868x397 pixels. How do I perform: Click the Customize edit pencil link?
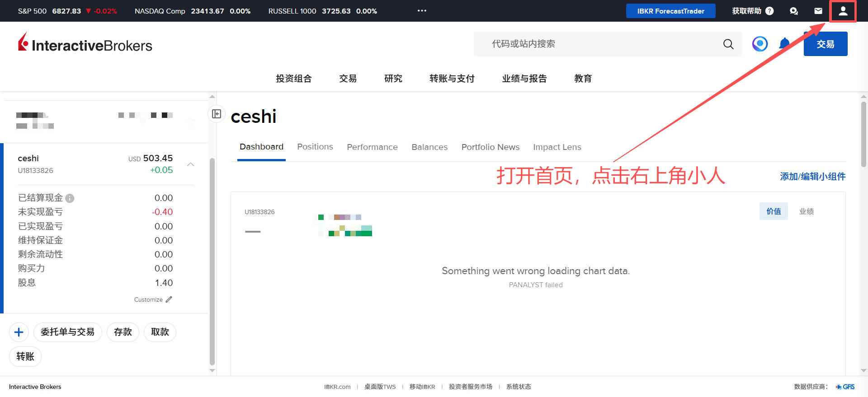pos(153,299)
